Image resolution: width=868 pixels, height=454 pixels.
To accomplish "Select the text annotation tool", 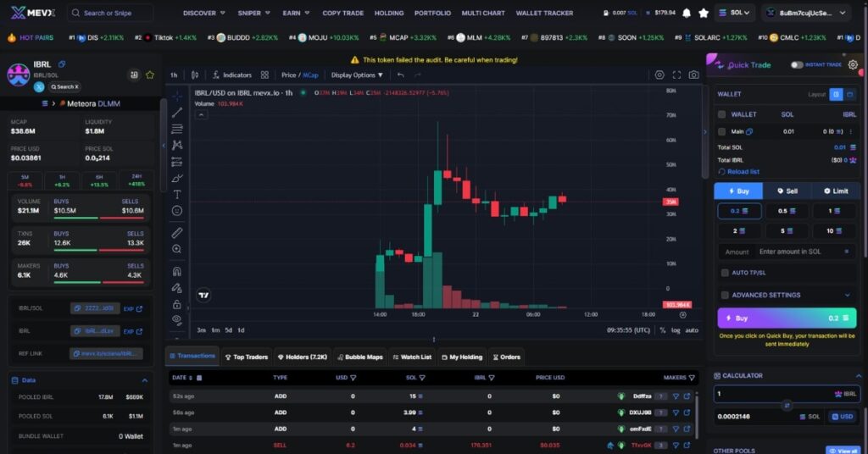I will 176,194.
